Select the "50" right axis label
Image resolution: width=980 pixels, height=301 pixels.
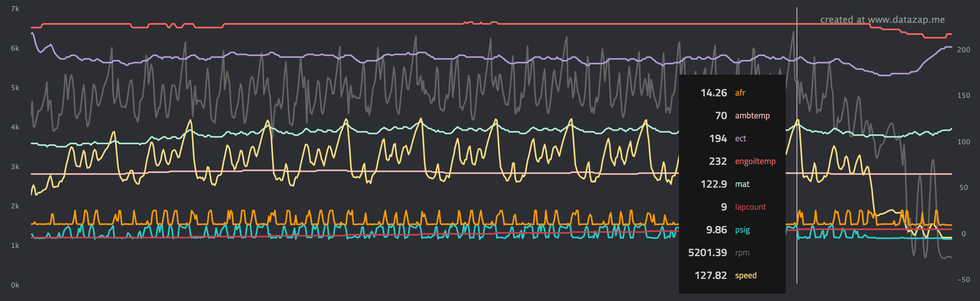[964, 188]
